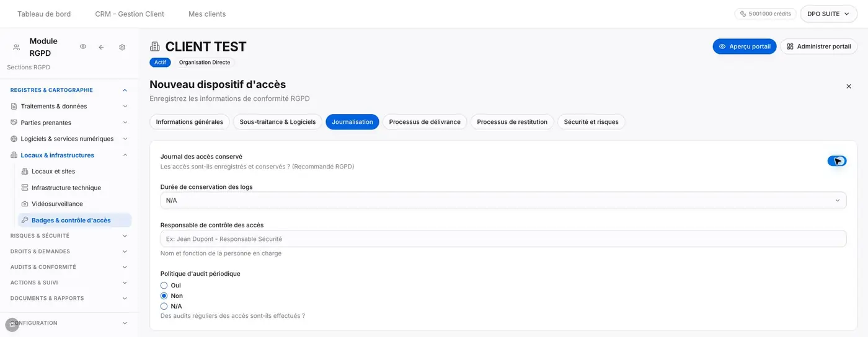Click the Vidéosurveillance camera icon
The width and height of the screenshot is (868, 337).
click(25, 204)
